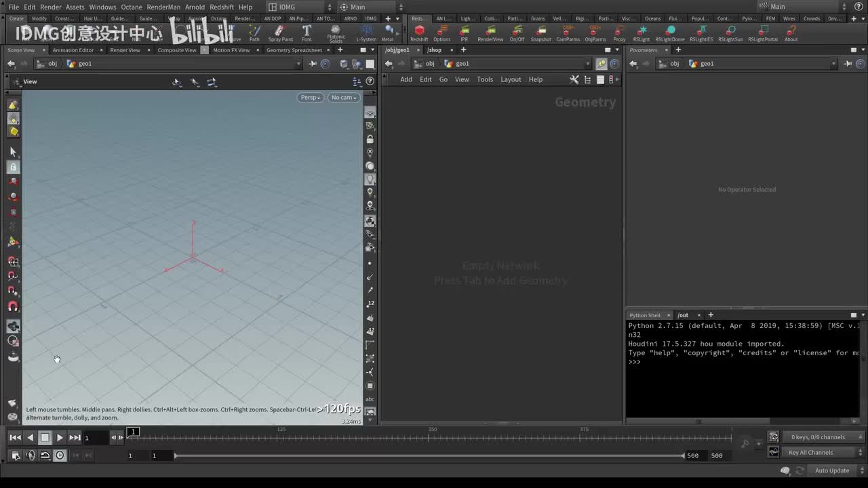
Task: Open the Windows menu
Action: click(102, 7)
